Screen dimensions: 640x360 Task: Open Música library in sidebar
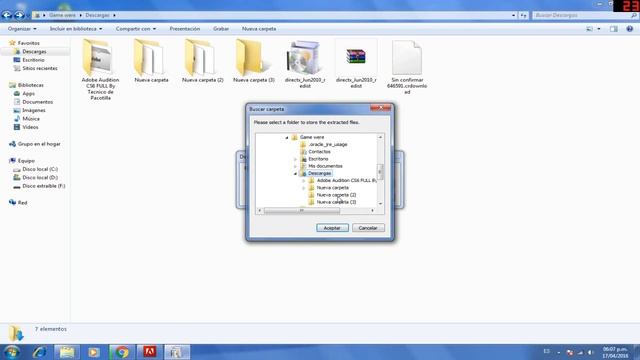click(31, 119)
